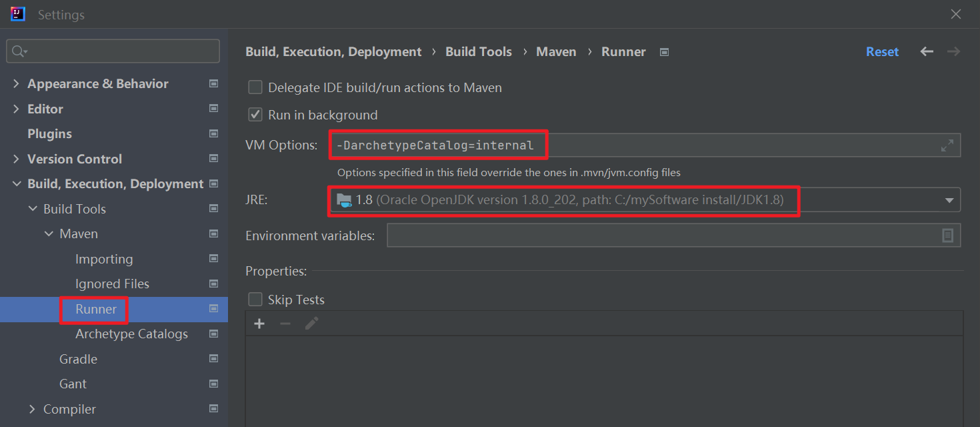The image size is (980, 427).
Task: Click project-level icon beside Runner breadcrumb
Action: point(664,52)
